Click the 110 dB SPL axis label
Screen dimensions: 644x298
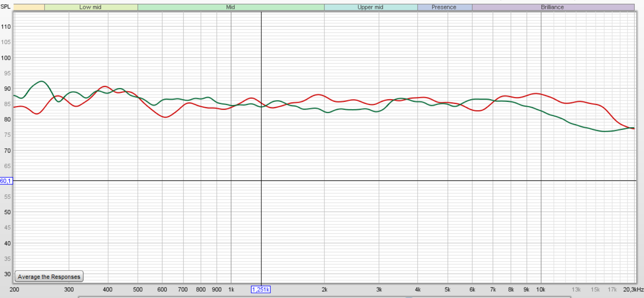coord(6,27)
